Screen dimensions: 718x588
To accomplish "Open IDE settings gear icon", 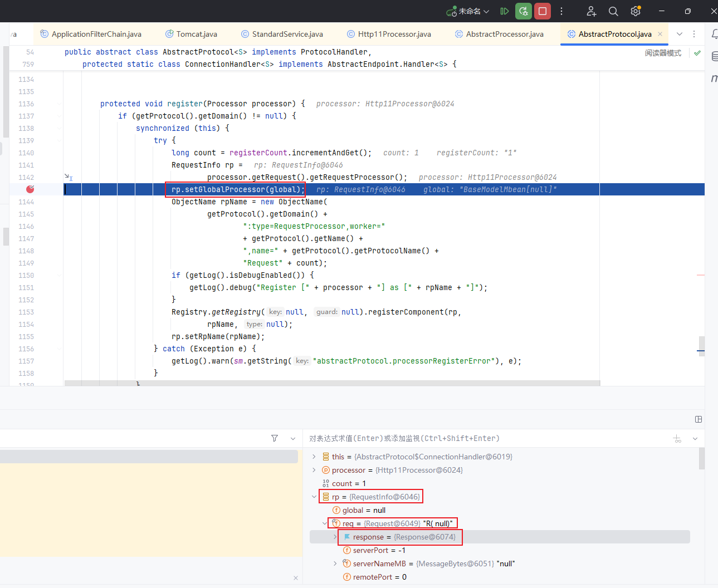I will click(x=636, y=11).
